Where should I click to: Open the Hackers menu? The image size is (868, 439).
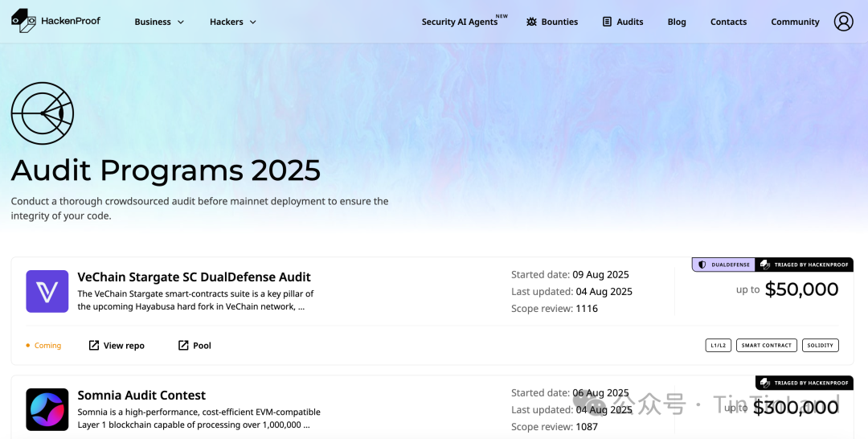232,22
